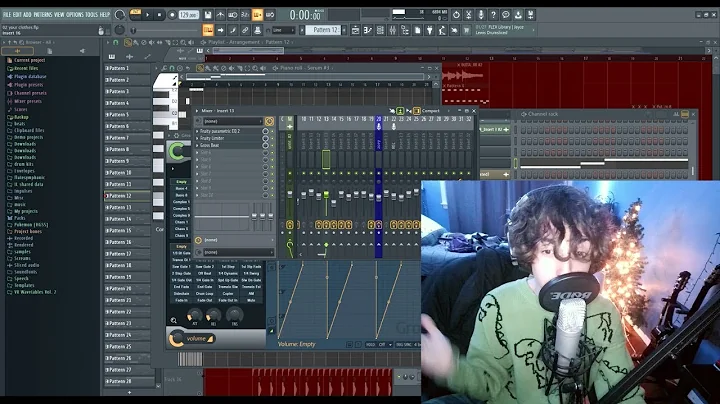Expand the Recent files browser folder
Screen dimensions: 720x404
click(x=26, y=68)
